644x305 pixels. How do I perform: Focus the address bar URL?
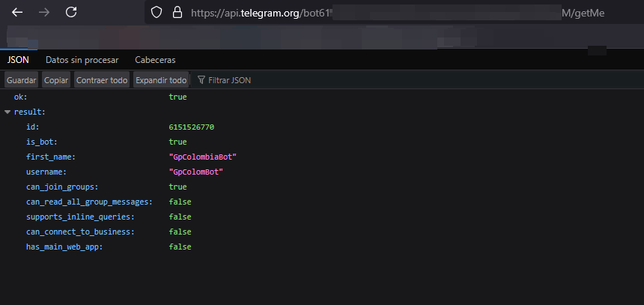tap(397, 13)
